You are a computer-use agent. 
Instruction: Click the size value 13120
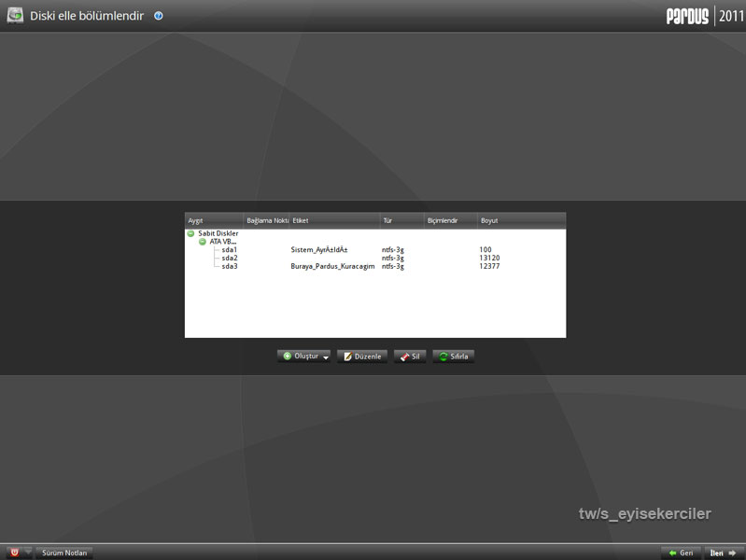489,258
